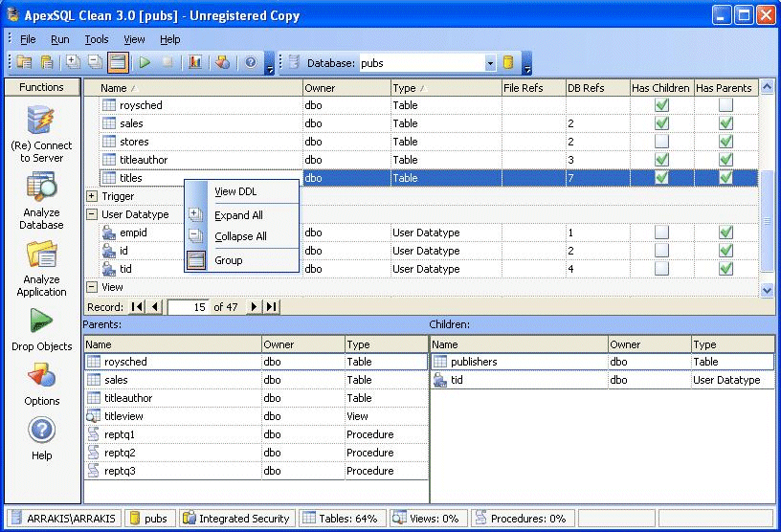Viewport: 781px width, 532px height.
Task: Sort grid by the Type column header
Action: coord(446,88)
